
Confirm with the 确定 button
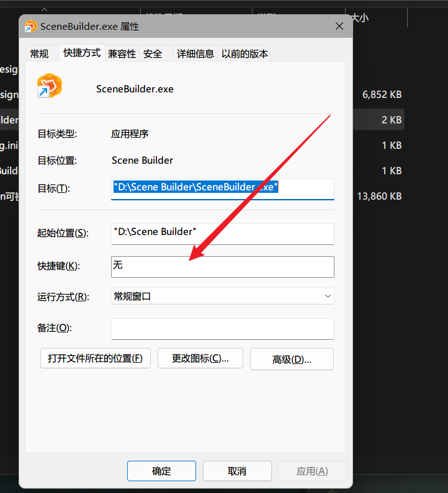pos(161,471)
